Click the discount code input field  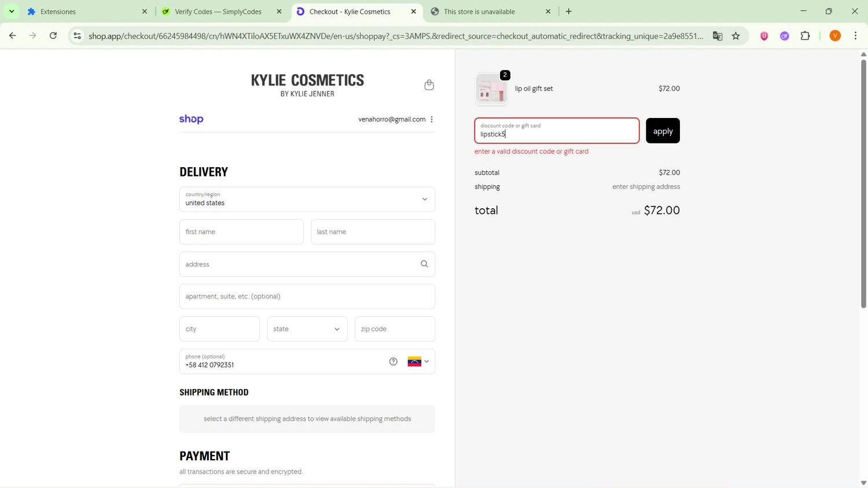pyautogui.click(x=557, y=131)
